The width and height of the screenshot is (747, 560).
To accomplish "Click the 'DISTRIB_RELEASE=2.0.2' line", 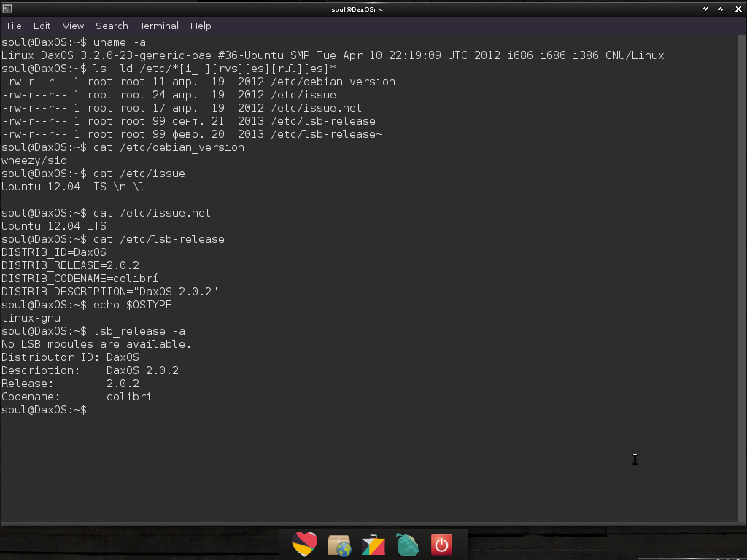I will (x=70, y=265).
